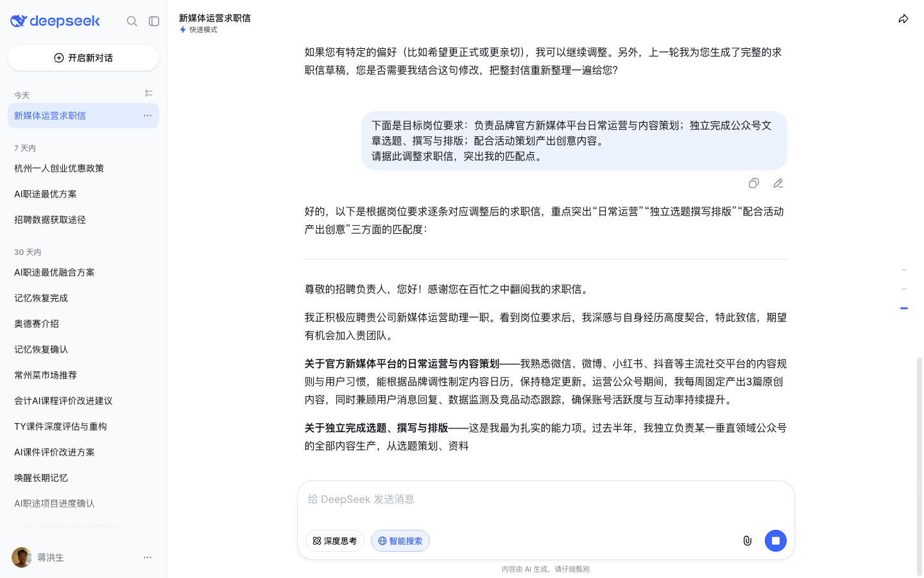Open the search chats icon
Image resolution: width=924 pixels, height=578 pixels.
[132, 21]
